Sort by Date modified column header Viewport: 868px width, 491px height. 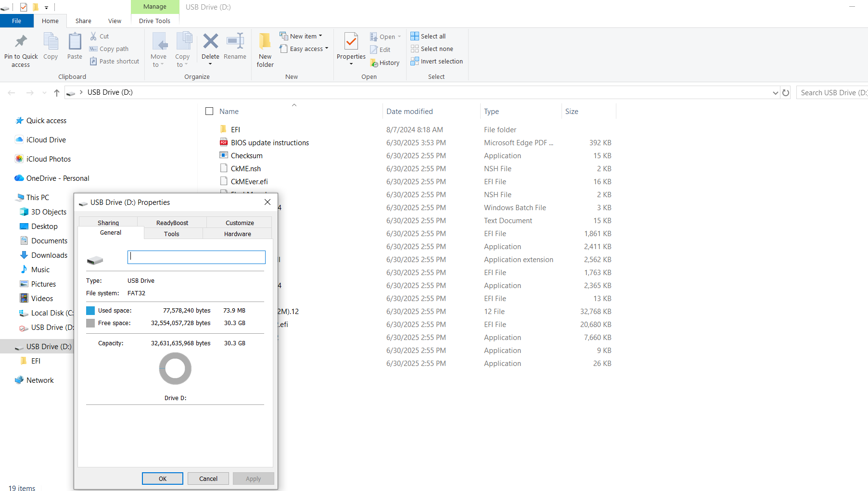409,111
